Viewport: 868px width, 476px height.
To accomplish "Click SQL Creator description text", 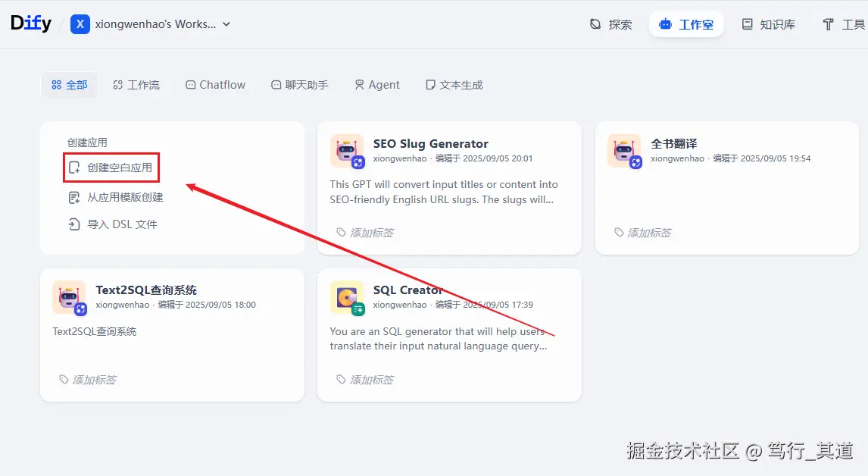I will pos(439,339).
